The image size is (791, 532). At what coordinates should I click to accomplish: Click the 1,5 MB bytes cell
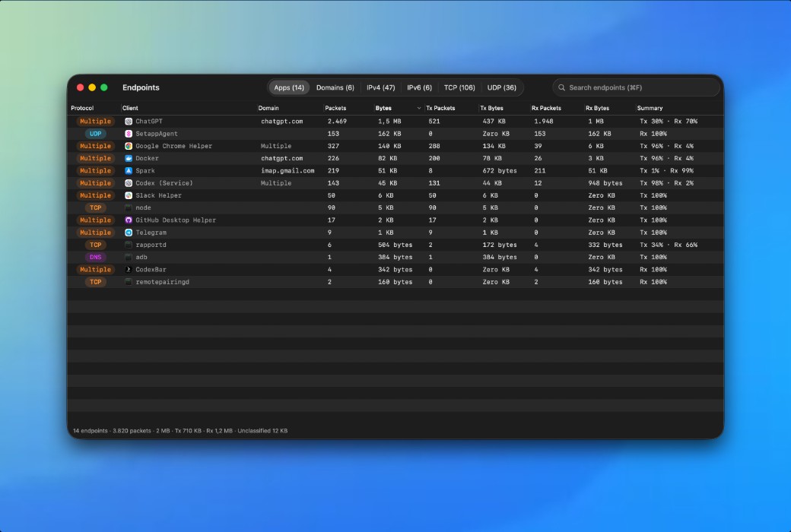[389, 122]
